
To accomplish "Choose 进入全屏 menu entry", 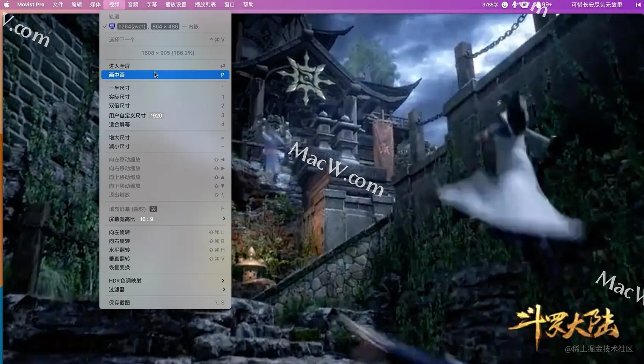I will 165,66.
